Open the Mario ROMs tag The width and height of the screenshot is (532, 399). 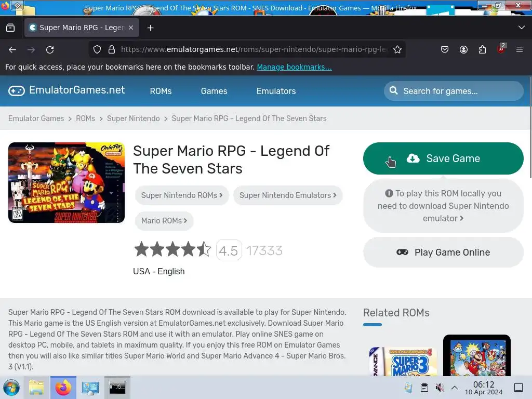click(164, 221)
